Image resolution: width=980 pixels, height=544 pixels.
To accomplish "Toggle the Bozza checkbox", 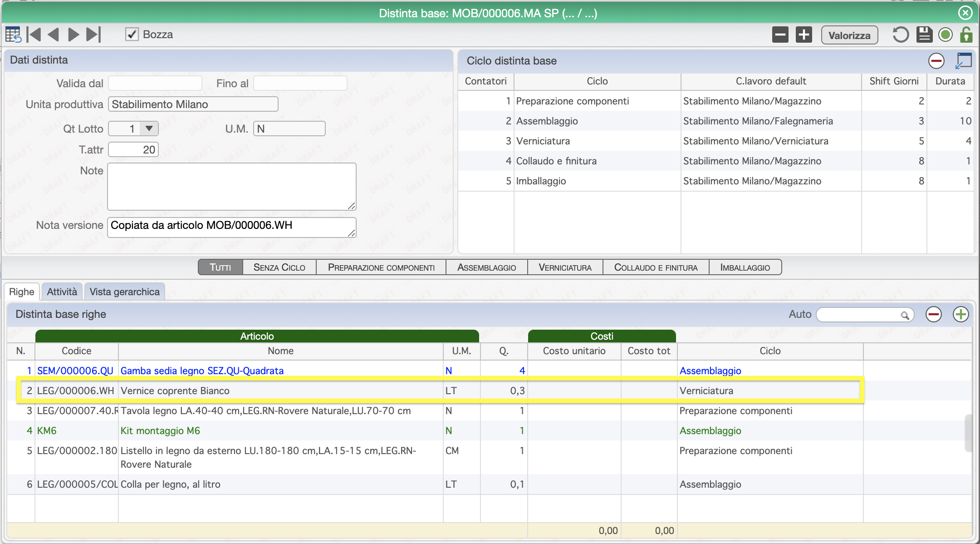I will (132, 35).
